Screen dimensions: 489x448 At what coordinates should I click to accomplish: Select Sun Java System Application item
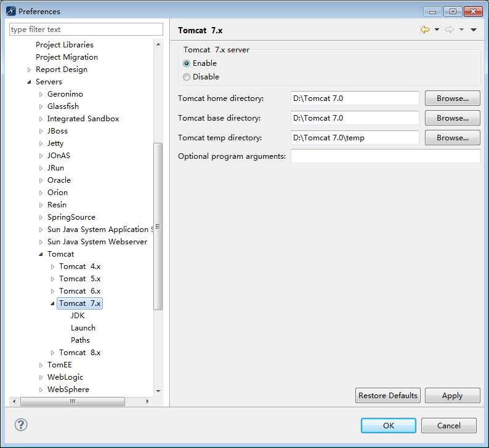point(100,230)
